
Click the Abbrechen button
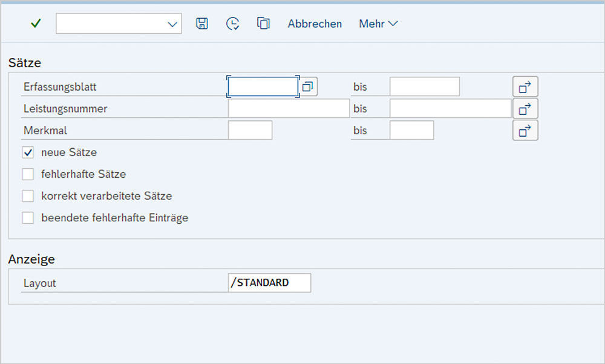(315, 24)
